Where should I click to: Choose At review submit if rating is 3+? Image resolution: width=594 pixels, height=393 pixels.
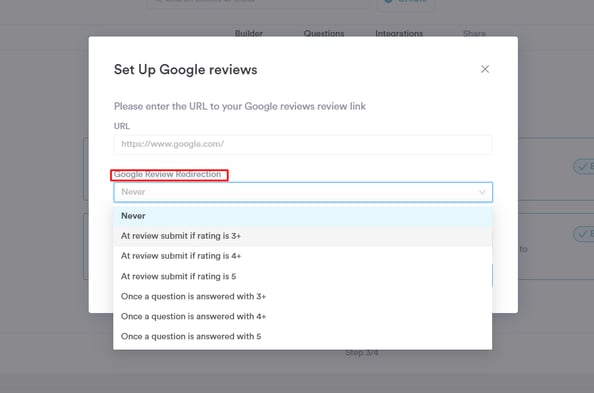[303, 236]
